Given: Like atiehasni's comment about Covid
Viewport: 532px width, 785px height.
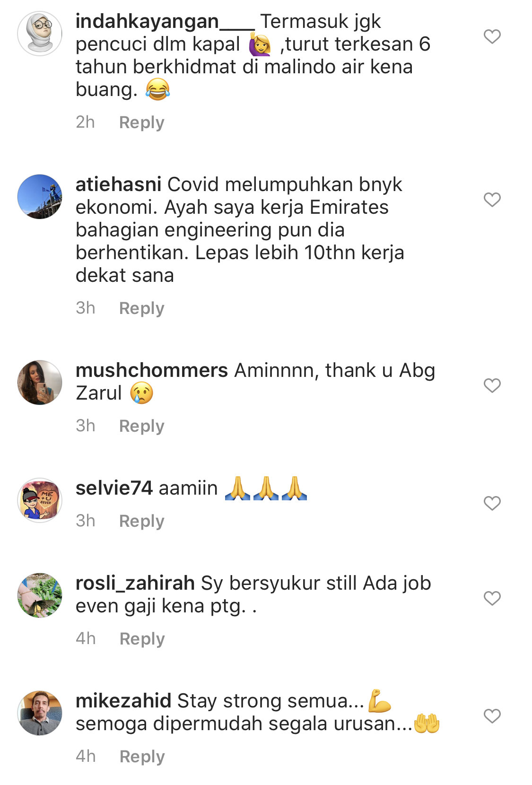Looking at the screenshot, I should point(492,200).
